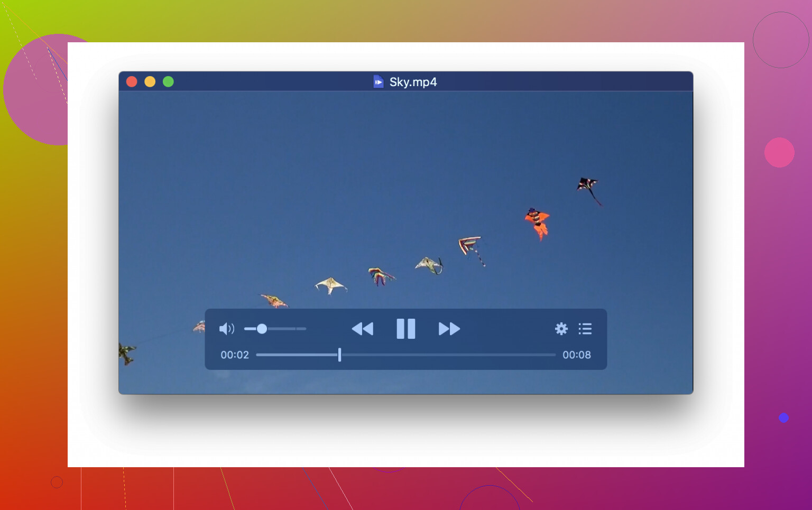Set volume to maximum on volume track

[x=305, y=329]
